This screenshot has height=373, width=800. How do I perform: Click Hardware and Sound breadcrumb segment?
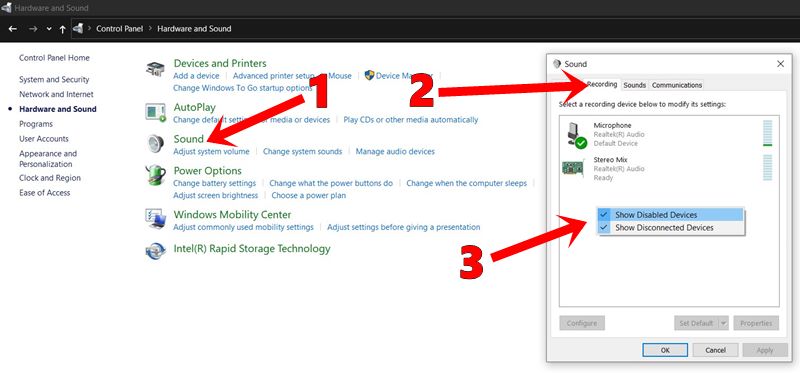click(x=194, y=29)
